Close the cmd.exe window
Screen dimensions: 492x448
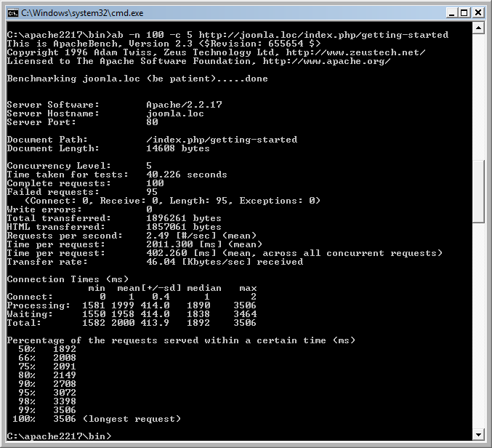[477, 12]
